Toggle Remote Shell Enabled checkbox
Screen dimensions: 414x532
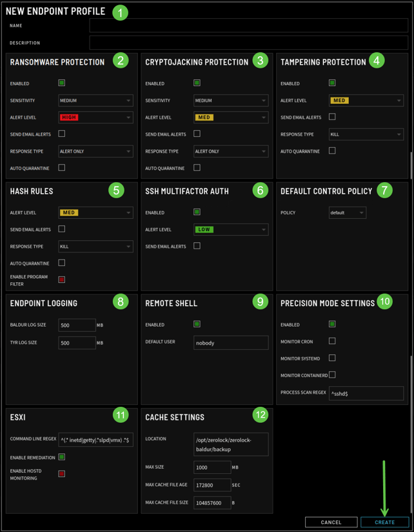click(x=197, y=324)
